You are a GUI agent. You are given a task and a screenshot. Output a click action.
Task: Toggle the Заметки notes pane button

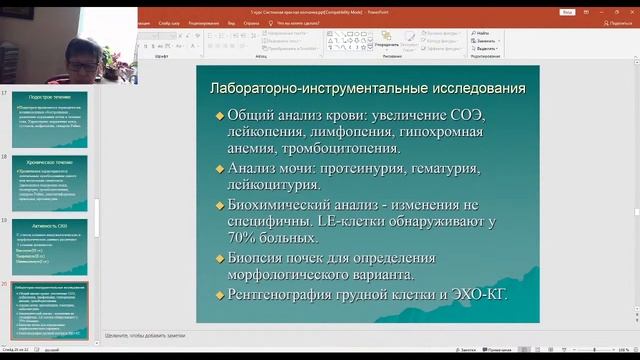point(466,350)
